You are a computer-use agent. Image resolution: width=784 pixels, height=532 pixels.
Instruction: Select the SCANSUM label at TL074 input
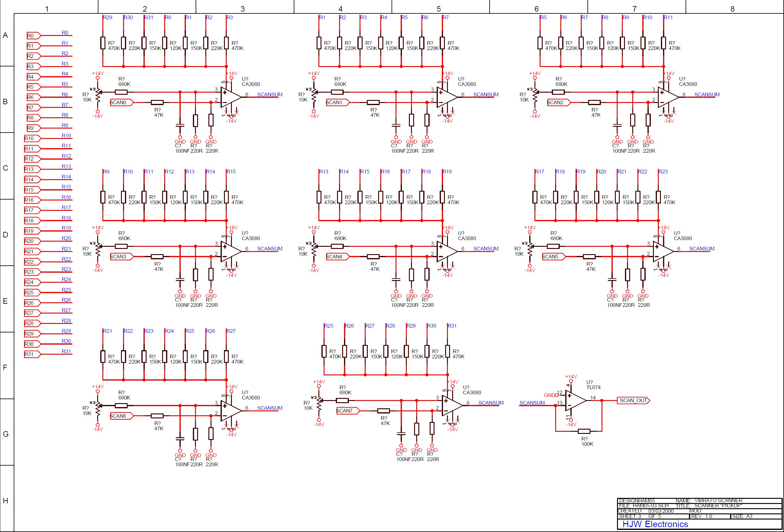click(532, 403)
